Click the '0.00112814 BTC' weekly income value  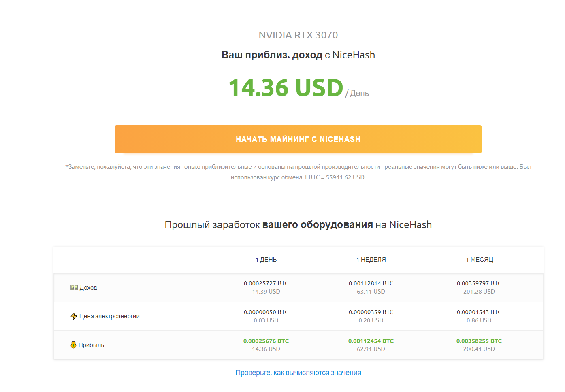click(x=371, y=283)
